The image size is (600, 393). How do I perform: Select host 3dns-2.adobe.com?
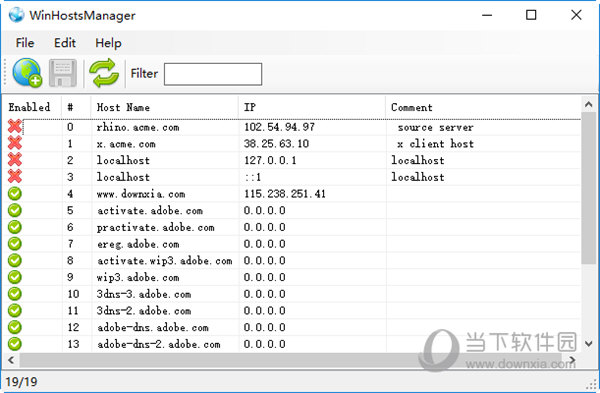[143, 311]
